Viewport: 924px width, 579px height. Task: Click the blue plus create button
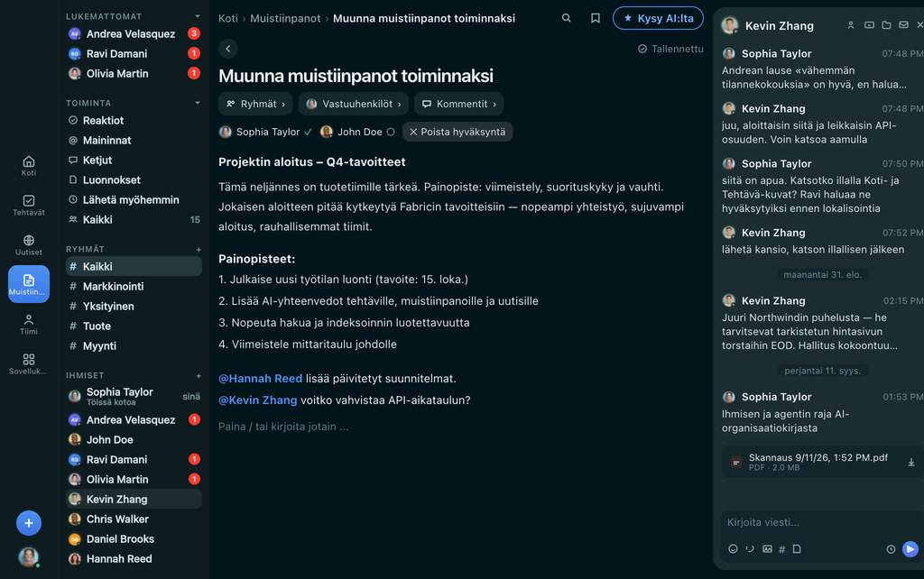coord(28,523)
